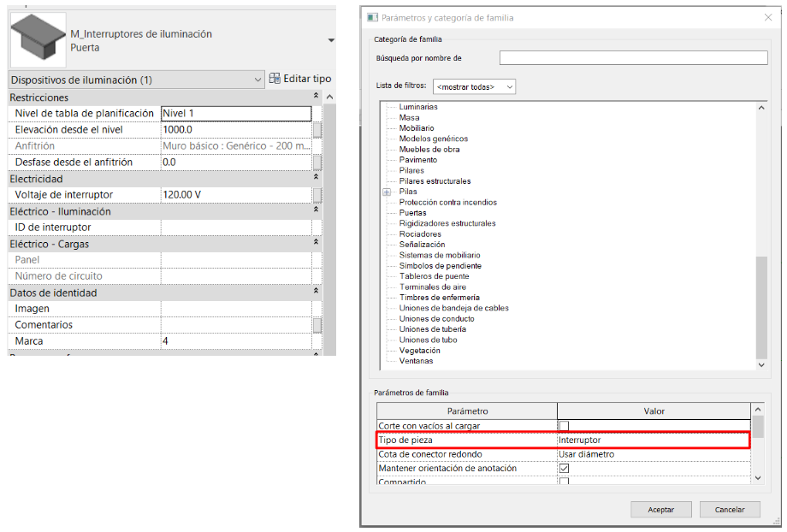
Task: Select Pilares estructurales category
Action: pos(435,181)
